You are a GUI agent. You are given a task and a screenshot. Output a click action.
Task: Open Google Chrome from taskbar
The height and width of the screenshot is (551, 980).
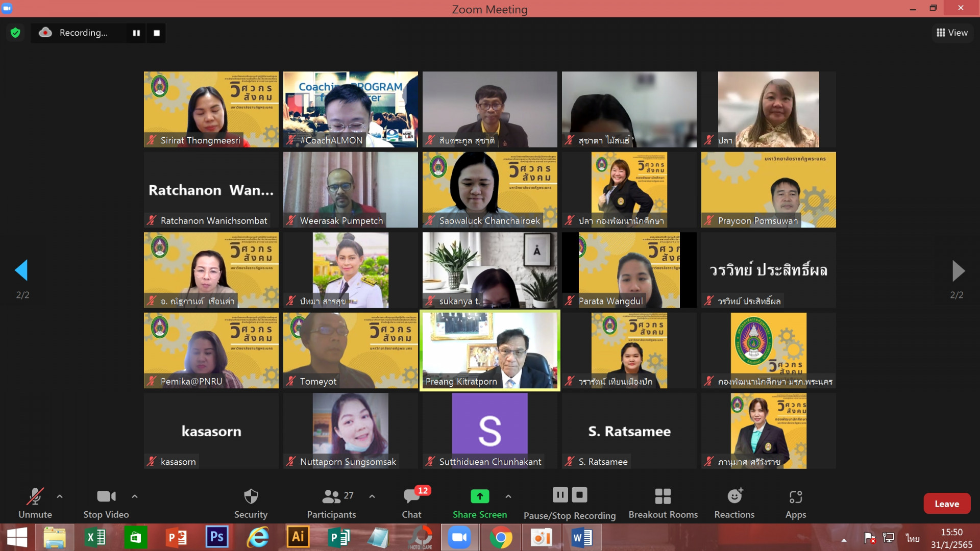pyautogui.click(x=501, y=538)
